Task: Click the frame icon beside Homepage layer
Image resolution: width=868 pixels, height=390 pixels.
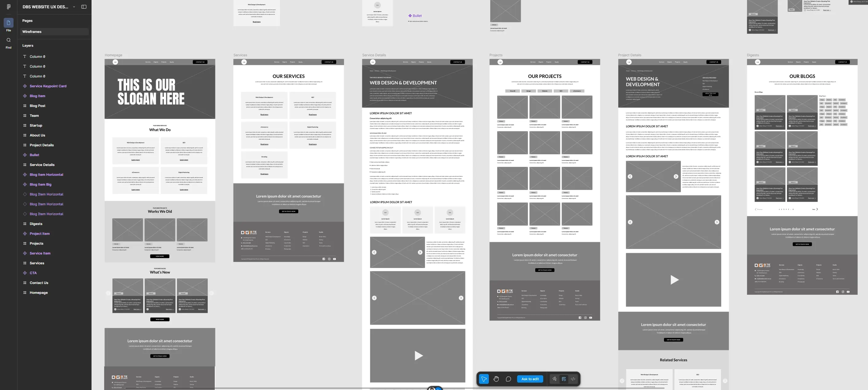Action: (25, 293)
